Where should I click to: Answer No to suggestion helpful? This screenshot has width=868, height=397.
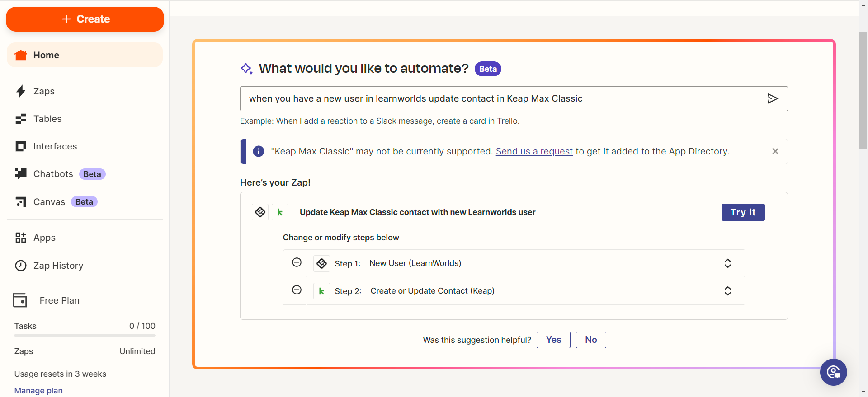pos(591,340)
